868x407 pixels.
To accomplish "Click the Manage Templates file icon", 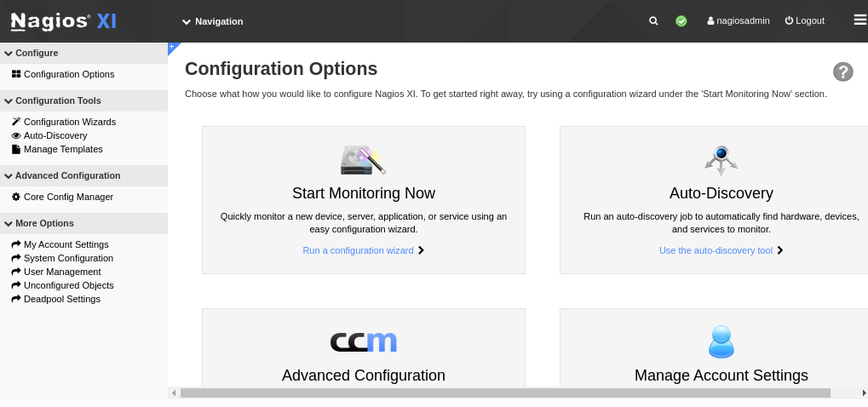I will pyautogui.click(x=16, y=149).
